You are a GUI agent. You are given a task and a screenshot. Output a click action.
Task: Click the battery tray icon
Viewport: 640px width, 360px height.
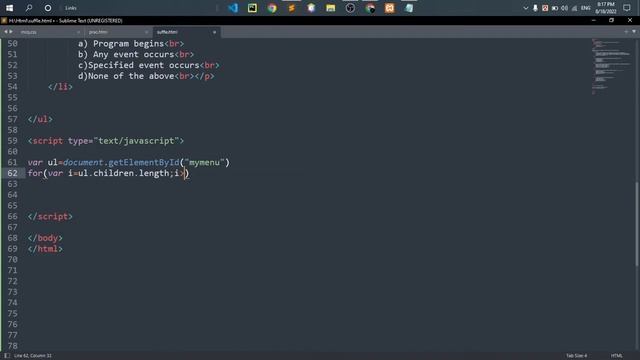pyautogui.click(x=555, y=8)
